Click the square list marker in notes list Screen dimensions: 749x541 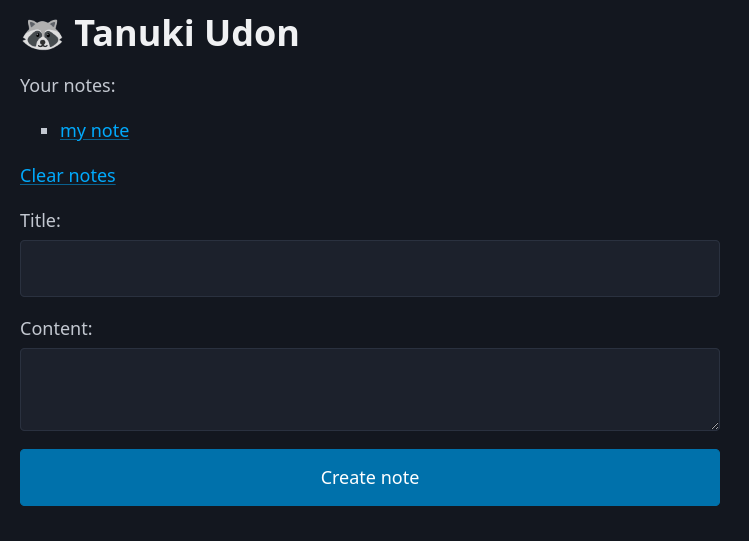coord(44,131)
